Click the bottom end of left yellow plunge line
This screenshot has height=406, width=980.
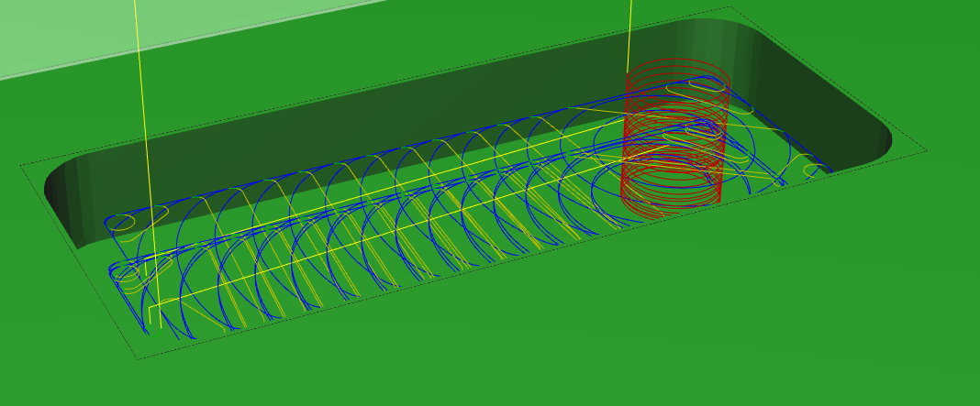[160, 327]
